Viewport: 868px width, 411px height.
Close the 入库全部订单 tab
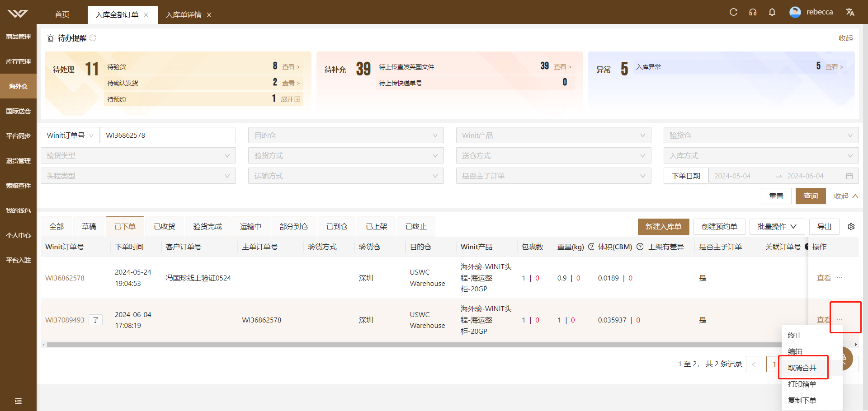tap(146, 15)
